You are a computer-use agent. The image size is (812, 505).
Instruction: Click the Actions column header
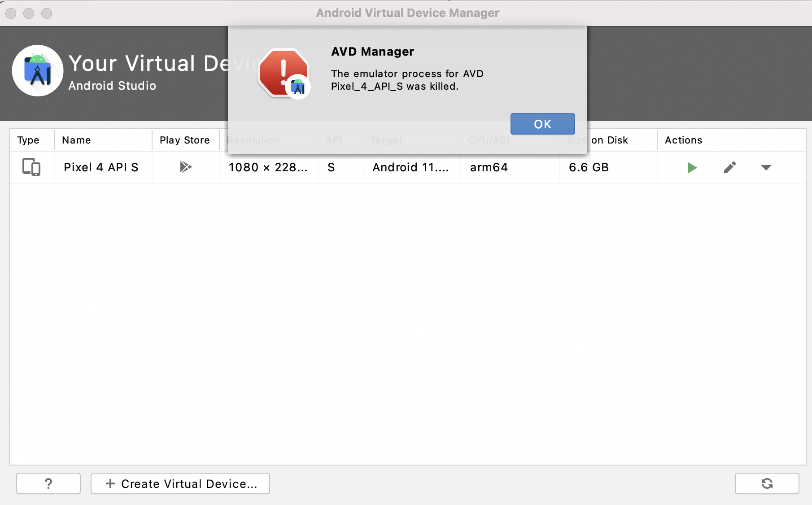click(731, 140)
